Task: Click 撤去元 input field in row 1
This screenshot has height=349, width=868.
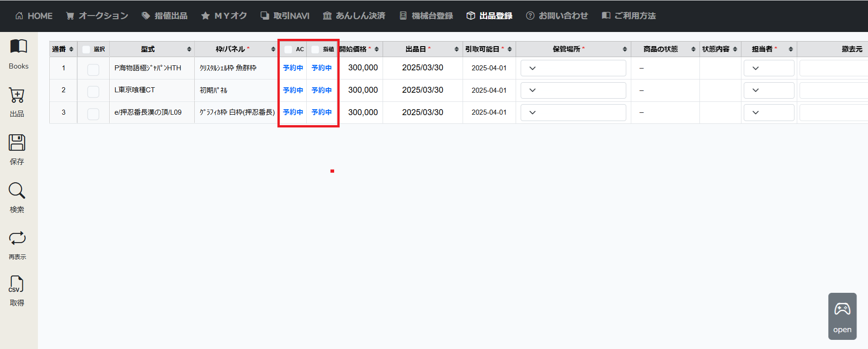Action: click(834, 68)
